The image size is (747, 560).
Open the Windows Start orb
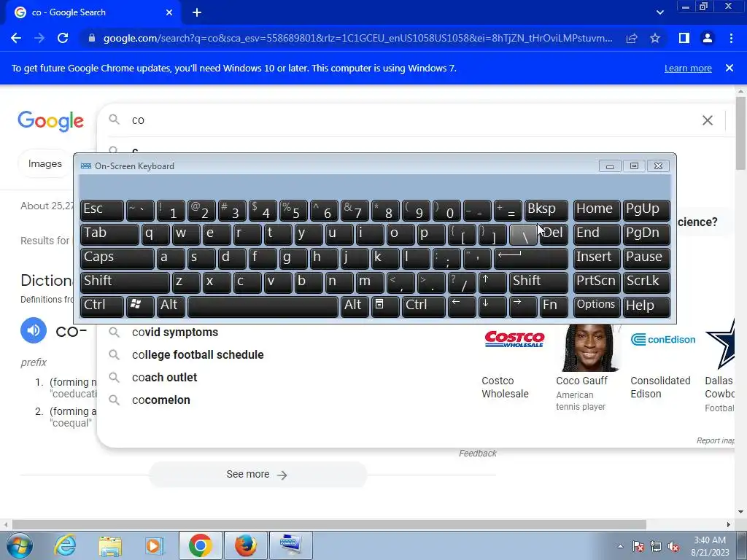20,545
